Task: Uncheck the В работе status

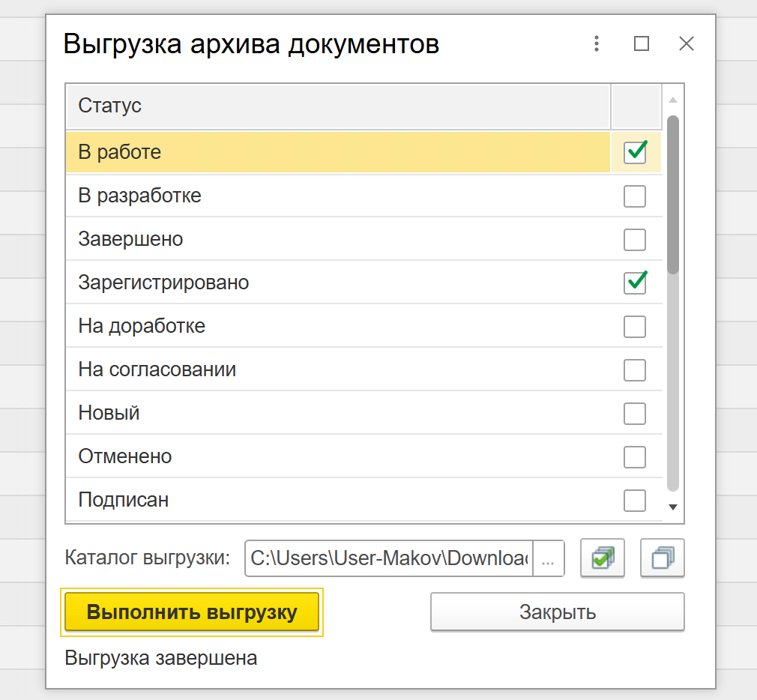Action: (635, 152)
